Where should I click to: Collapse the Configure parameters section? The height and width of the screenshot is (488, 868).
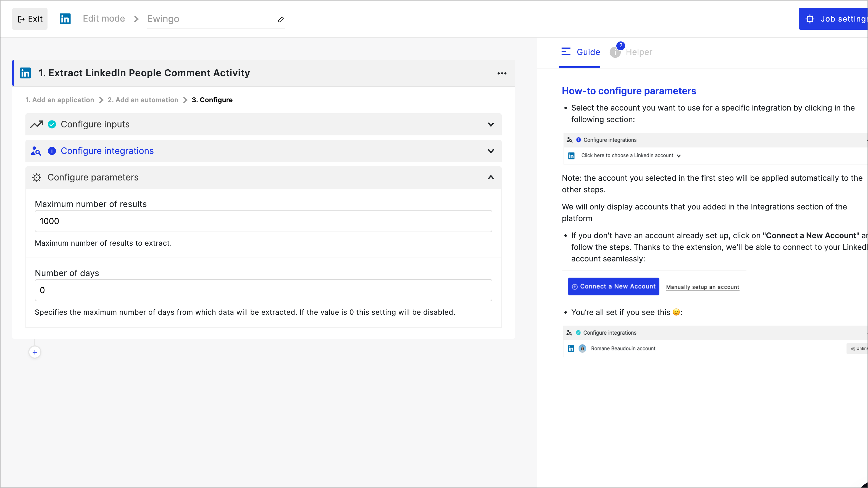coord(491,177)
